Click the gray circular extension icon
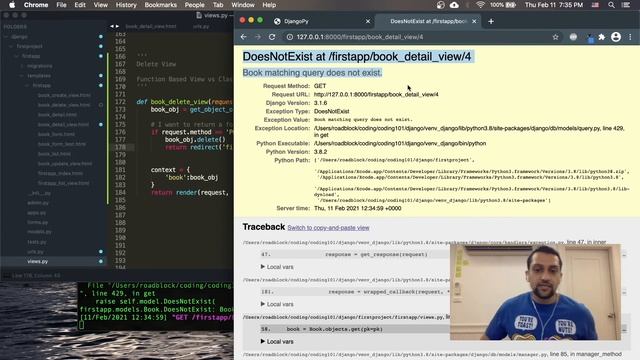640x360 pixels. tap(573, 37)
